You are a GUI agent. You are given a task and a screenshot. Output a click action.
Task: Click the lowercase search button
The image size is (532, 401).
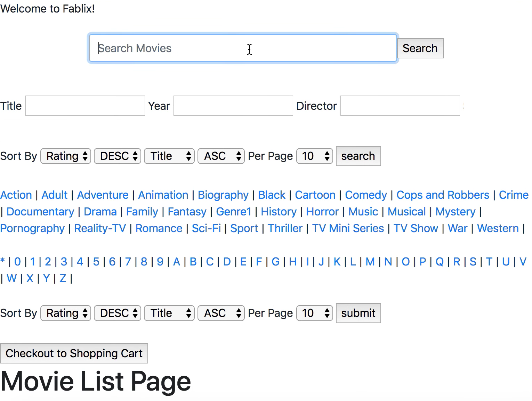tap(358, 156)
